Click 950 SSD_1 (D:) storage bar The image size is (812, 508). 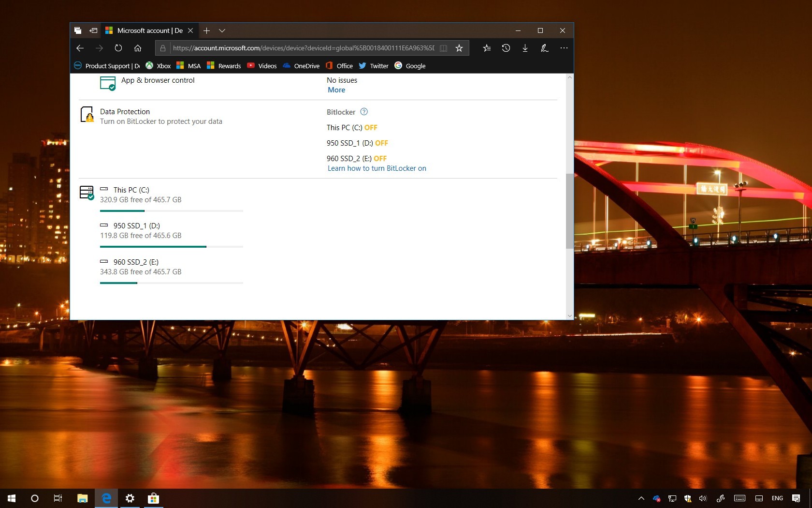click(x=172, y=247)
